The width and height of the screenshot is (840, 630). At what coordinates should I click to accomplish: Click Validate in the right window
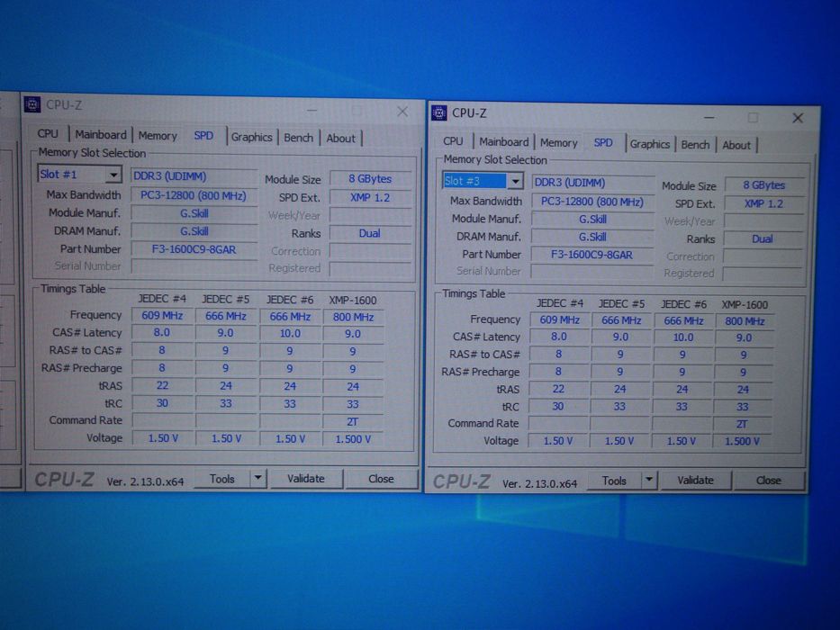695,480
